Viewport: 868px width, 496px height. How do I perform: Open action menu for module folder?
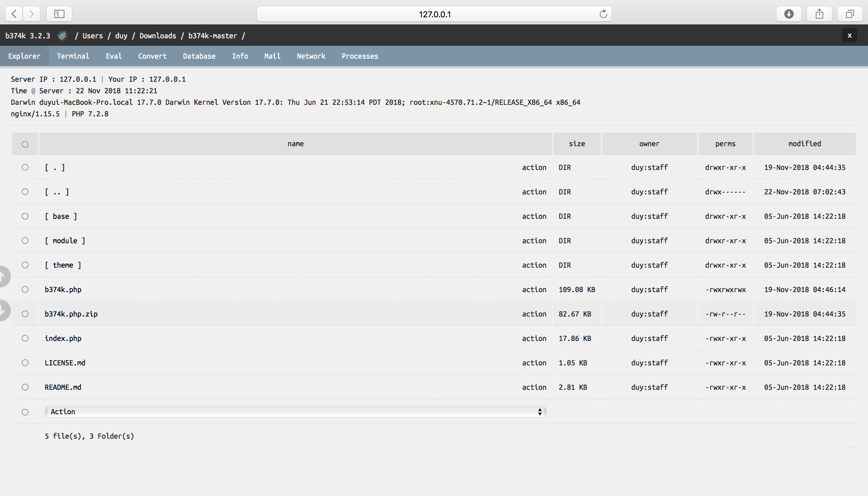tap(534, 241)
